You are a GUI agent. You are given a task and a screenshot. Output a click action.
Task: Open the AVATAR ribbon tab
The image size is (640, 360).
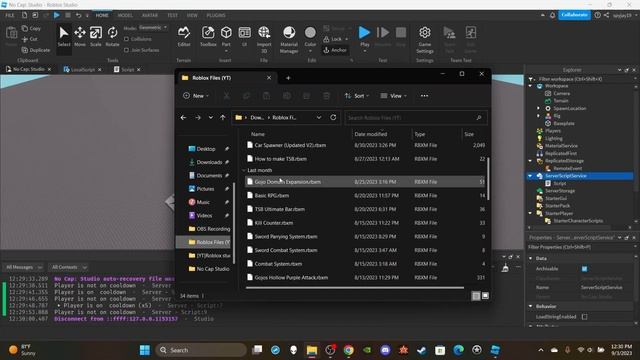tap(150, 15)
